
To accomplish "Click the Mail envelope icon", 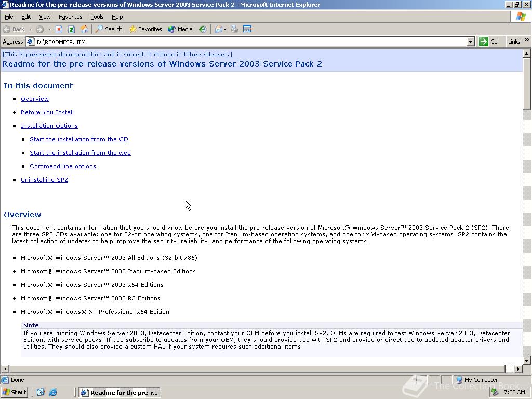I will coord(219,29).
